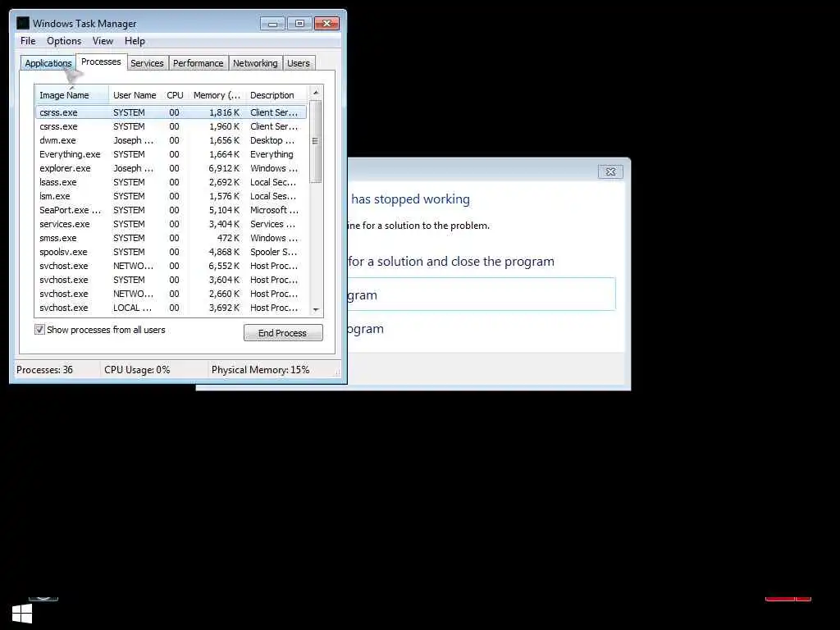Image resolution: width=840 pixels, height=630 pixels.
Task: Open the File menu
Action: [x=28, y=41]
